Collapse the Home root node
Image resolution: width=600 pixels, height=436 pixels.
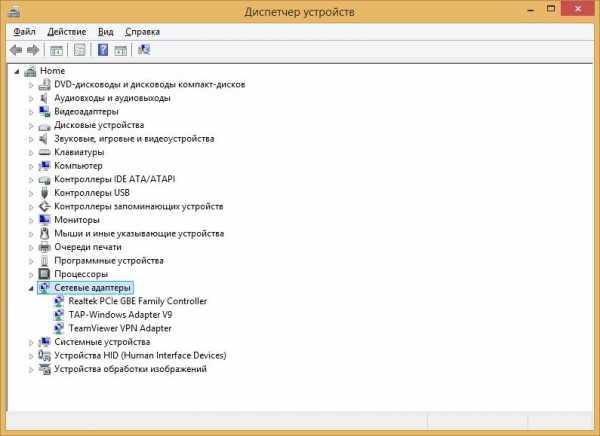coord(17,71)
